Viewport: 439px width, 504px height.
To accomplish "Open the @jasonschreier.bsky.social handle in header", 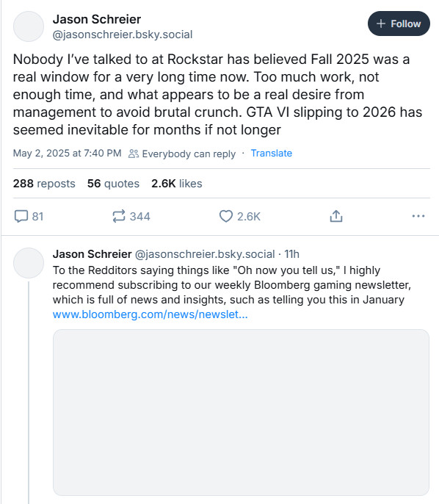I will 123,35.
